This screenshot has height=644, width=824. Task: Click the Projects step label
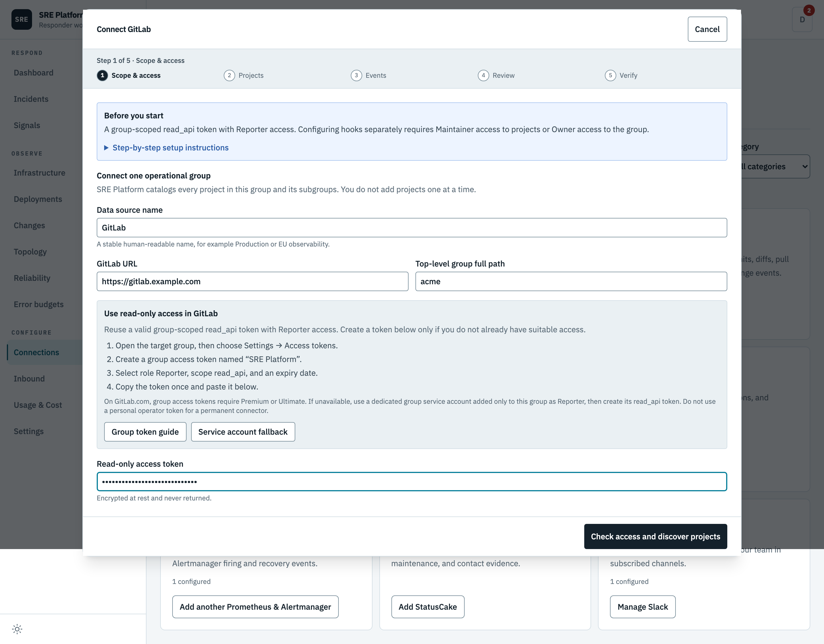(x=251, y=75)
